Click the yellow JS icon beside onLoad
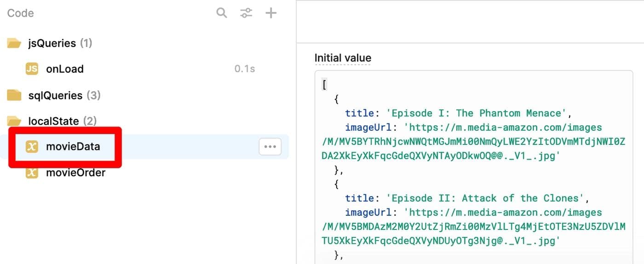Image resolution: width=644 pixels, height=264 pixels. pos(32,69)
